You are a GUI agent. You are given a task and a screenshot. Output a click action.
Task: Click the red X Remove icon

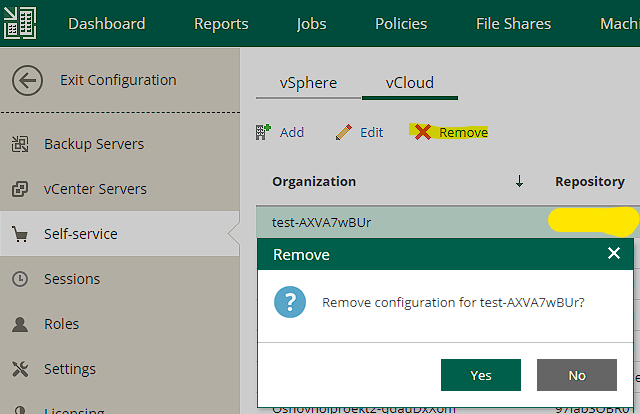click(x=423, y=132)
